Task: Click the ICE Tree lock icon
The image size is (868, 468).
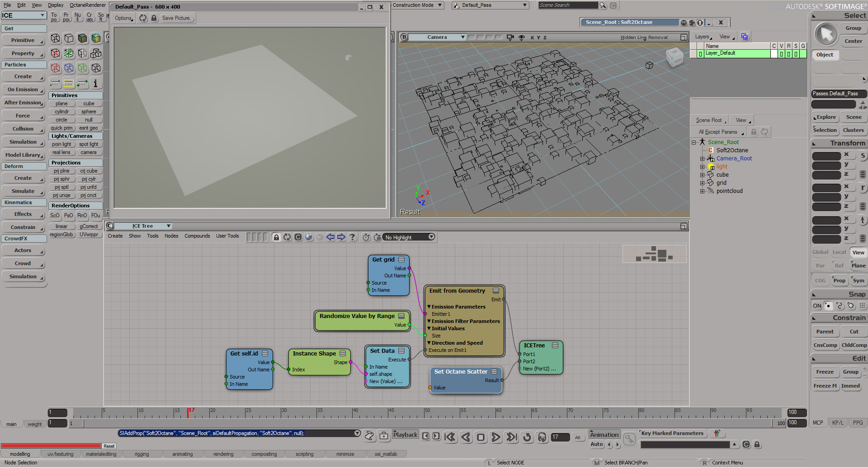Action: pyautogui.click(x=276, y=237)
